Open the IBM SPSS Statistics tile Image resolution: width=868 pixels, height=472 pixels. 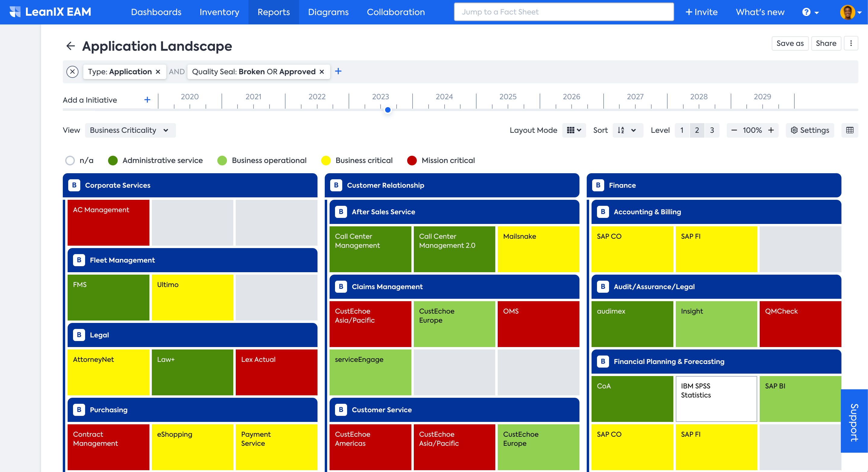716,399
